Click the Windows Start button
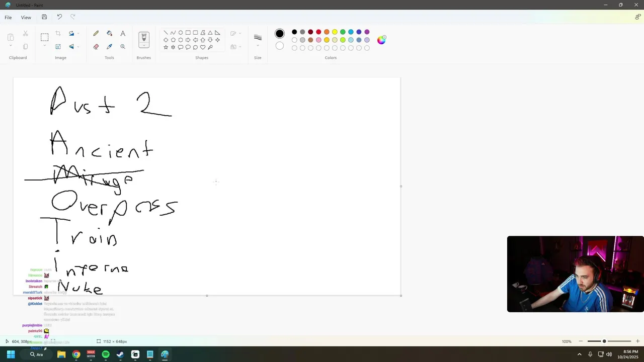 tap(11, 354)
